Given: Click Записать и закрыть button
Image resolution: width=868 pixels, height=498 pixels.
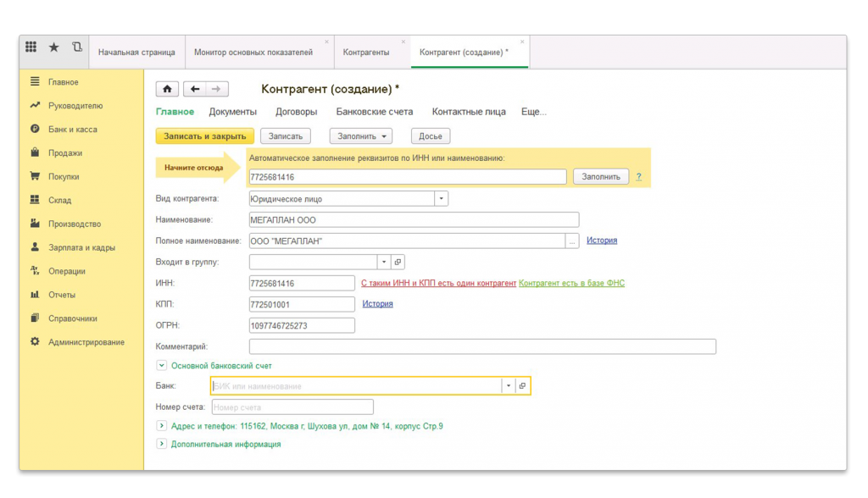Looking at the screenshot, I should pyautogui.click(x=205, y=136).
